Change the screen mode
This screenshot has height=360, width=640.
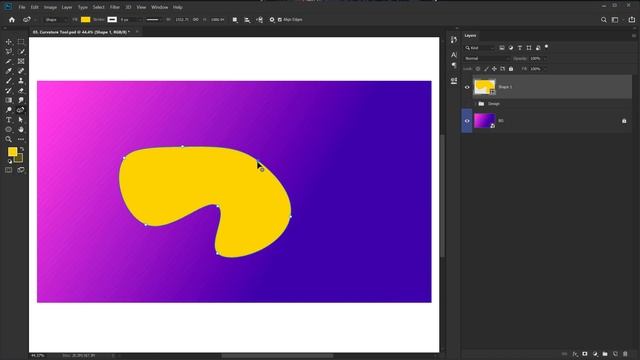coord(21,170)
